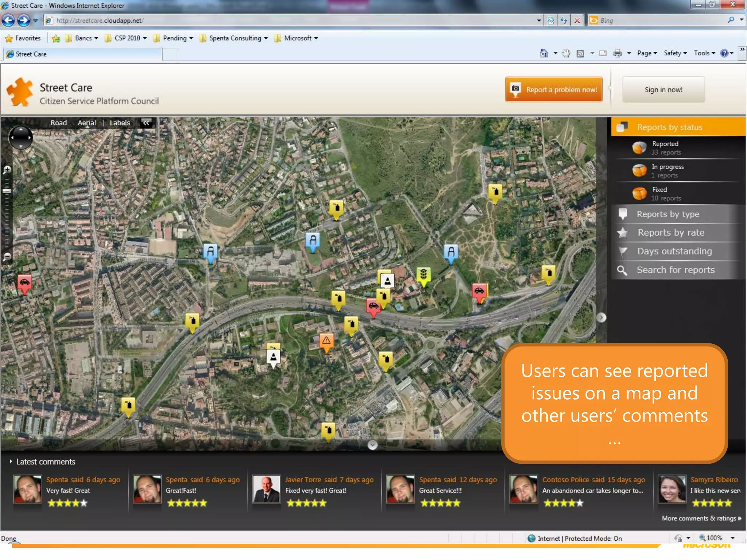Viewport: 747px width, 560px height.
Task: Collapse the map view options chevrons
Action: click(x=146, y=123)
